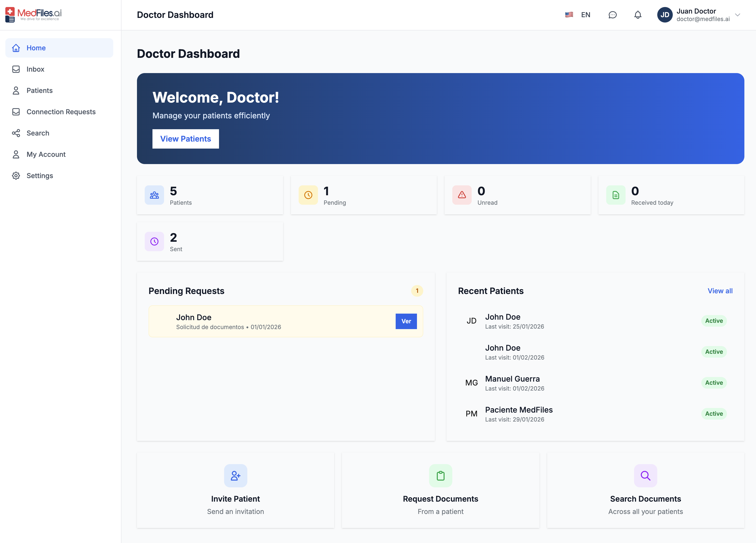
Task: Click the MG initials avatar
Action: (x=471, y=383)
